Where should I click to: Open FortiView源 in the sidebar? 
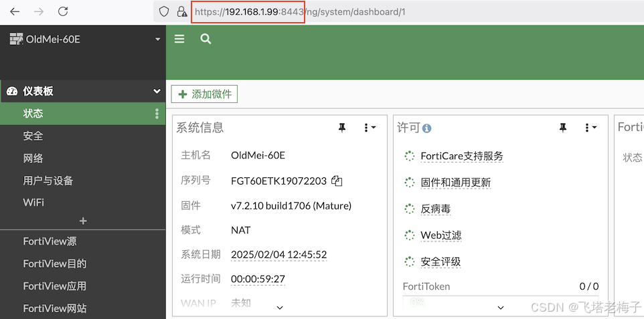(50, 241)
